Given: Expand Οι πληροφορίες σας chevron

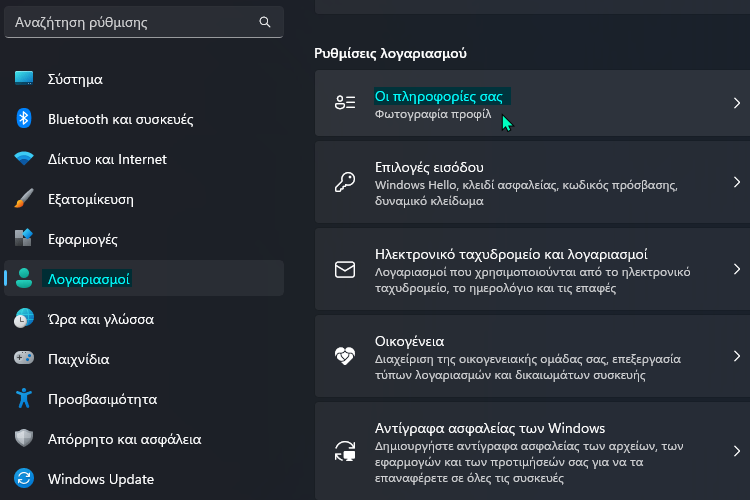Looking at the screenshot, I should [x=737, y=103].
